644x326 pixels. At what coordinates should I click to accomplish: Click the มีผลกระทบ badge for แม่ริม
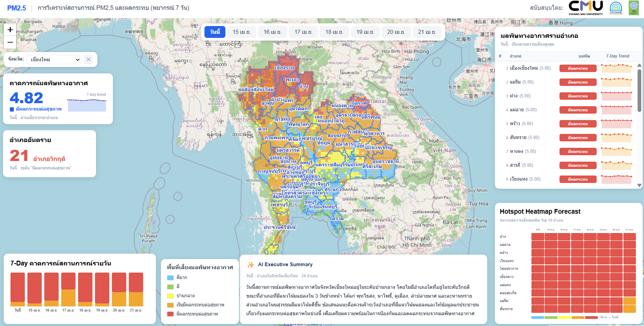click(x=577, y=82)
